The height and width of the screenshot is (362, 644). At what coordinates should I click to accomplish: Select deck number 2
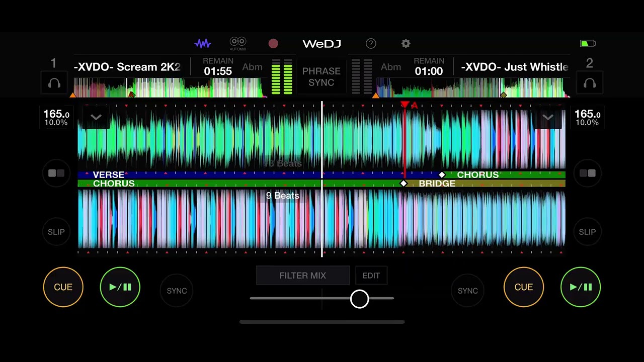590,63
